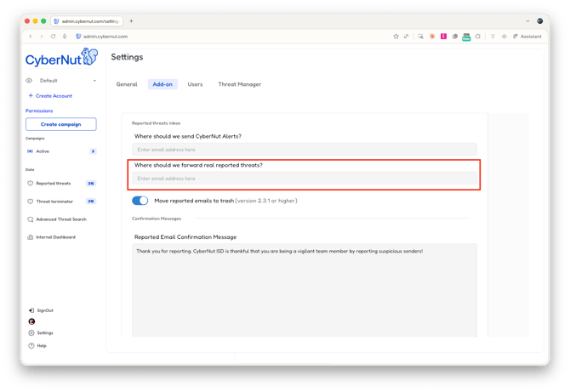Click the Advanced Threat Search magnifier icon
570x392 pixels.
(30, 219)
